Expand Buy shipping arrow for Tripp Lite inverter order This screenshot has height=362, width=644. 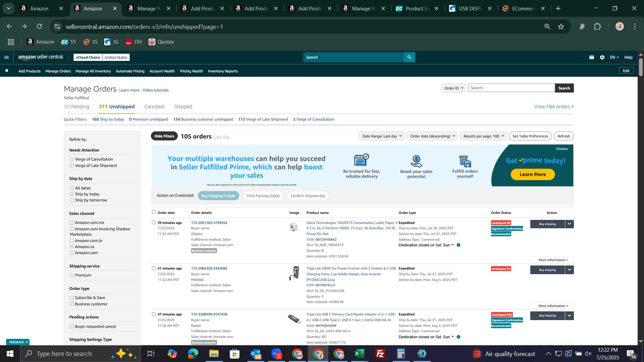(570, 270)
